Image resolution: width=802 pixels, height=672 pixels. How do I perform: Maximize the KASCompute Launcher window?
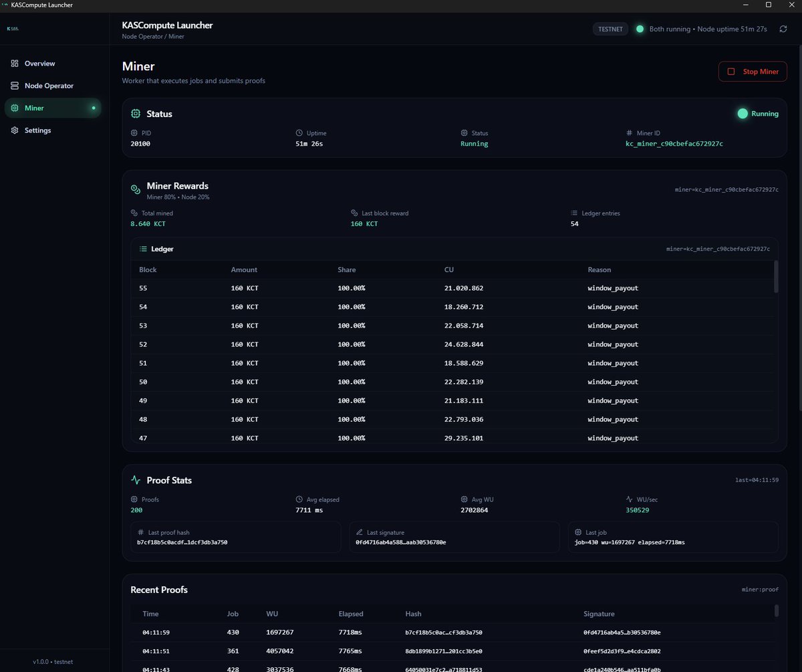coord(769,5)
